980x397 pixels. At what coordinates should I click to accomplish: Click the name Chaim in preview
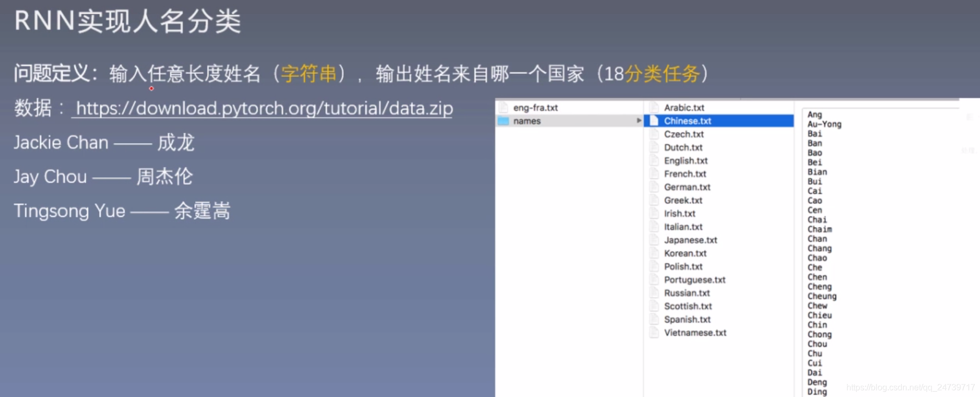pos(819,229)
